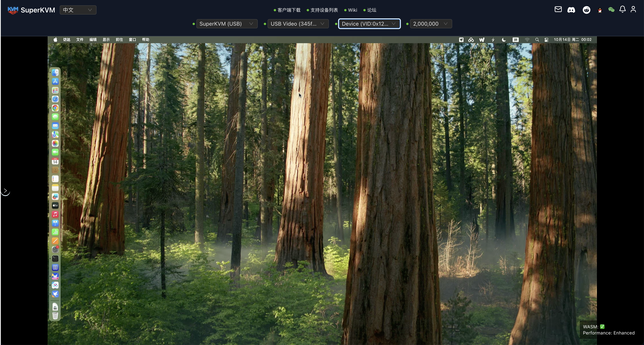Open the USB Video source dropdown

pyautogui.click(x=298, y=24)
